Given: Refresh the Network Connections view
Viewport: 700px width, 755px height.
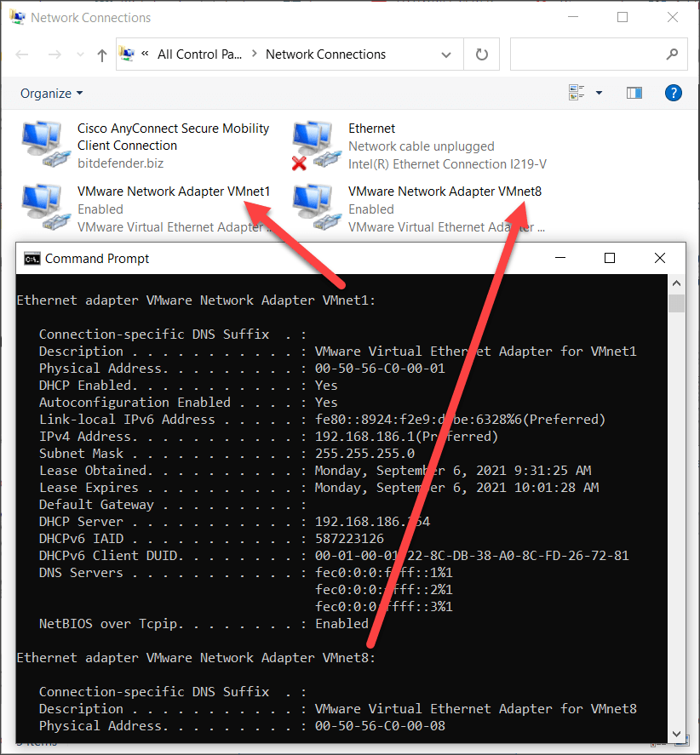Looking at the screenshot, I should pyautogui.click(x=482, y=54).
